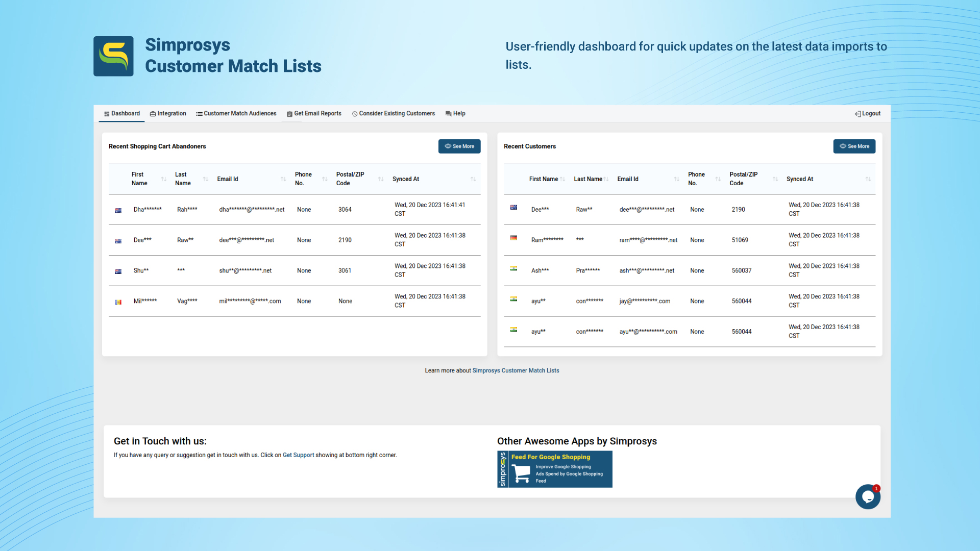Sort abandoners by Phone No. column
This screenshot has width=980, height=551.
(x=325, y=179)
